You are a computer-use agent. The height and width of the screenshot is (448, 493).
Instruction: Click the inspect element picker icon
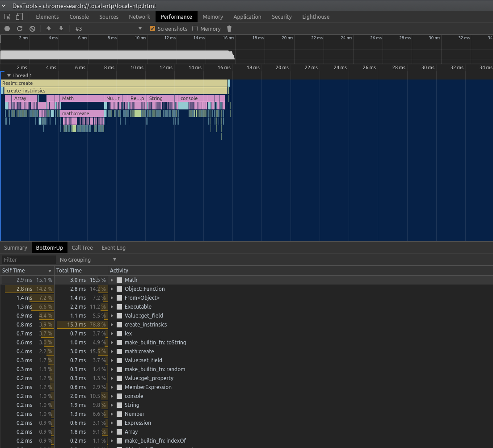[x=8, y=17]
